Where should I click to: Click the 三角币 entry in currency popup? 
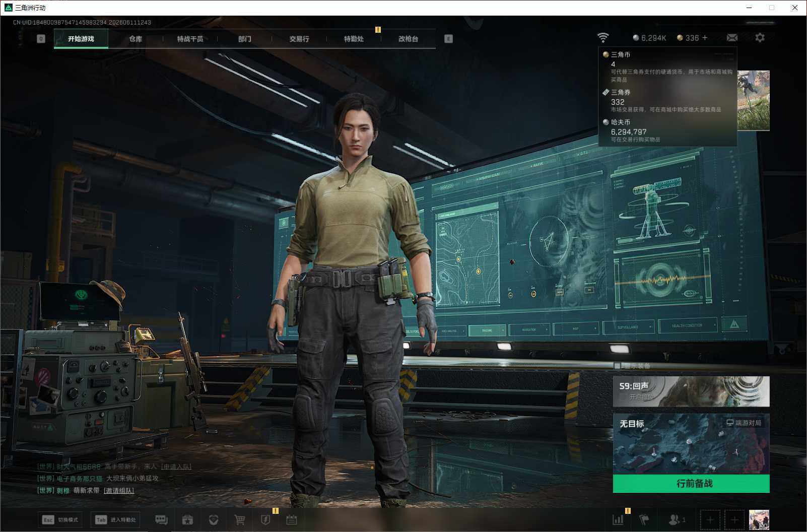click(x=668, y=66)
